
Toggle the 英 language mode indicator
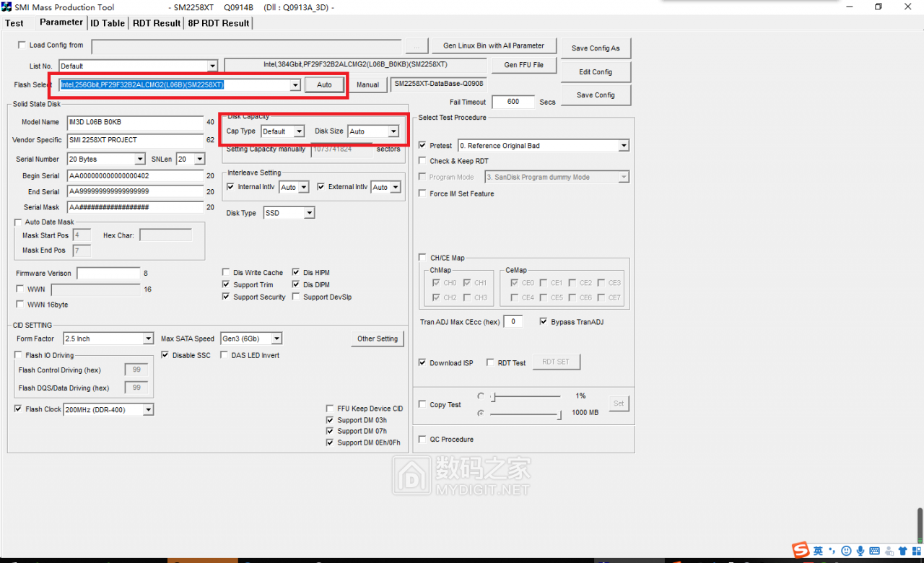coord(818,551)
